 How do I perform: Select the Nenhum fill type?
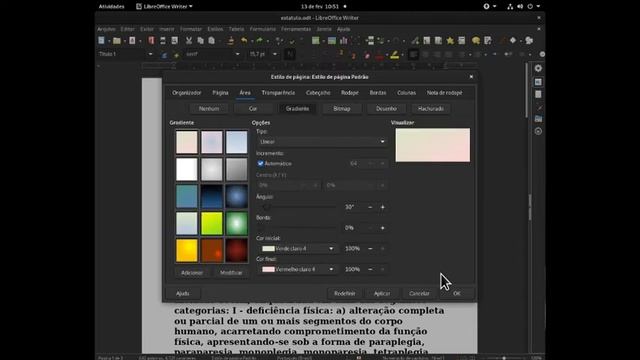(209, 109)
